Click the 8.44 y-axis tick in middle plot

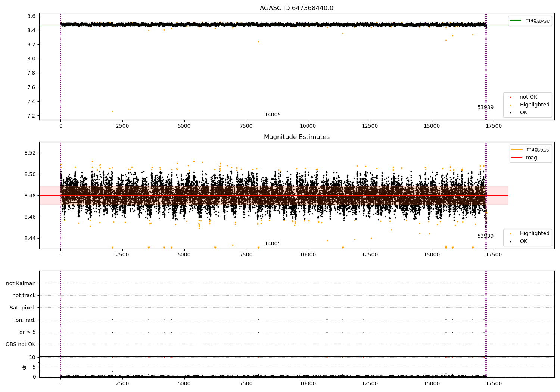(x=29, y=238)
